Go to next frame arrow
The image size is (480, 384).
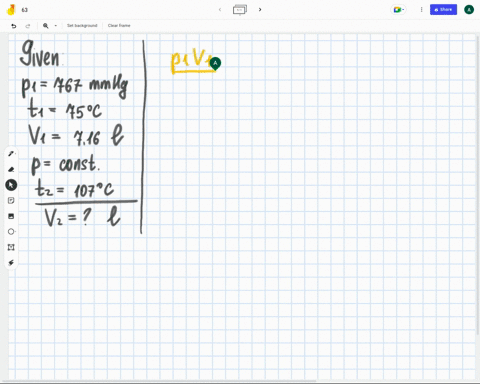260,10
